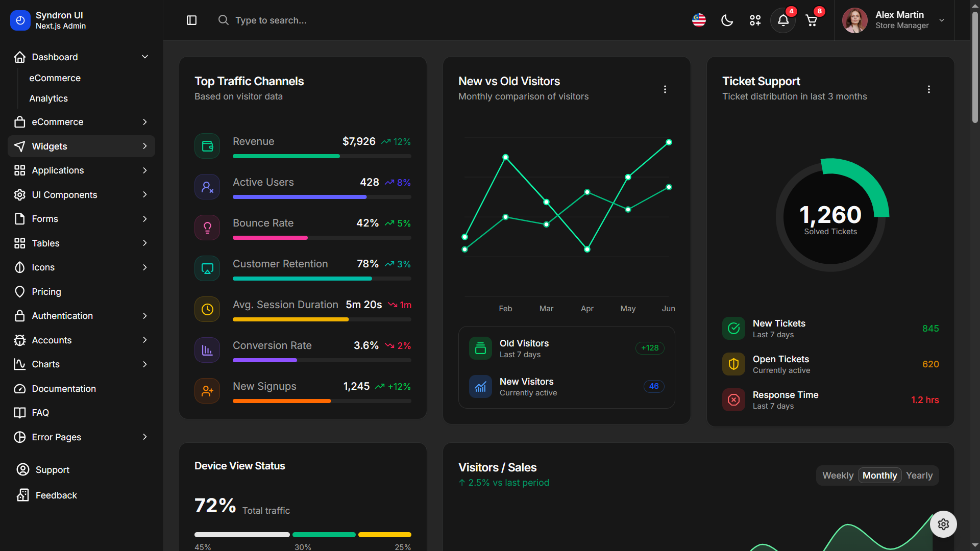Screen dimensions: 980x551
Task: Click the New Tickets check icon
Action: click(x=733, y=329)
